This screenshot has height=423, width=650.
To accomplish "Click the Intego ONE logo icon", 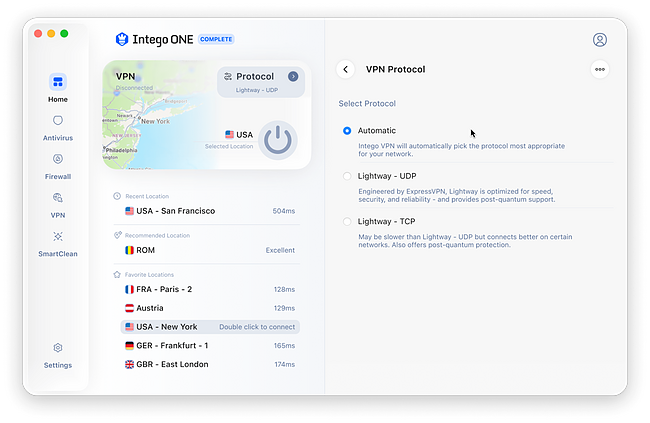I will (121, 39).
